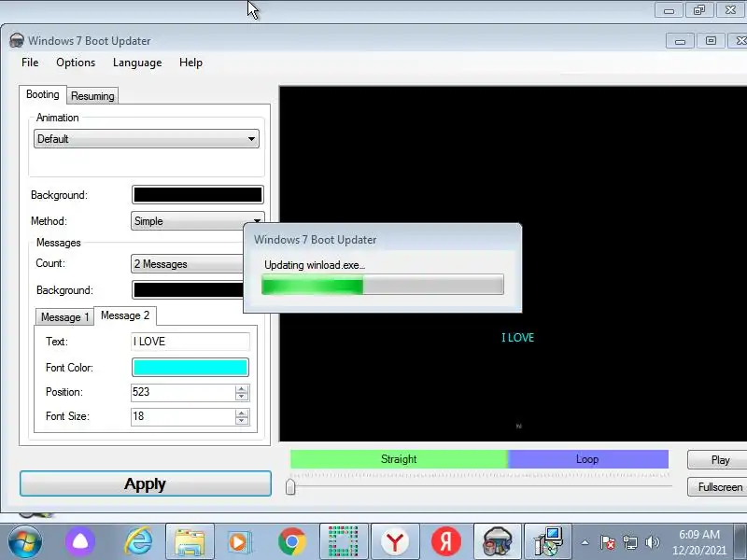Pick the Messages Background color swatch
The image size is (747, 560).
(x=188, y=290)
